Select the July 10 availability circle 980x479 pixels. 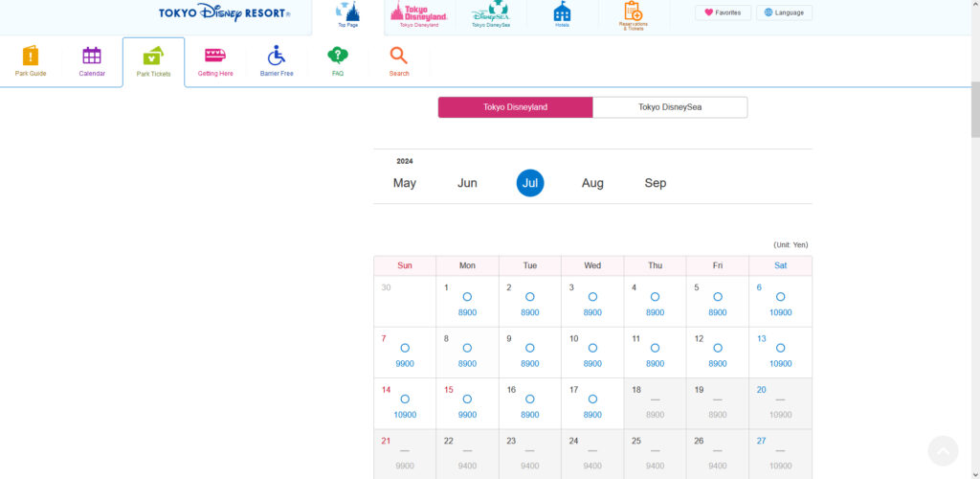pyautogui.click(x=592, y=349)
